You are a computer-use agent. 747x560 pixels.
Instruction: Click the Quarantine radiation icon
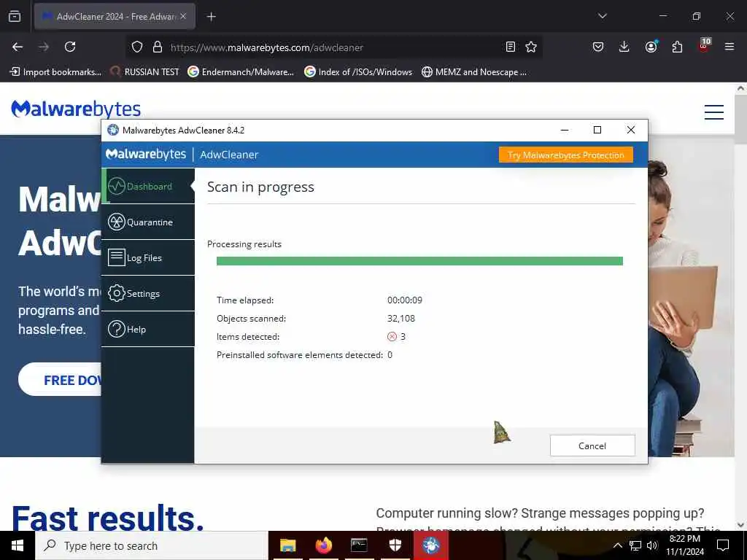[116, 222]
